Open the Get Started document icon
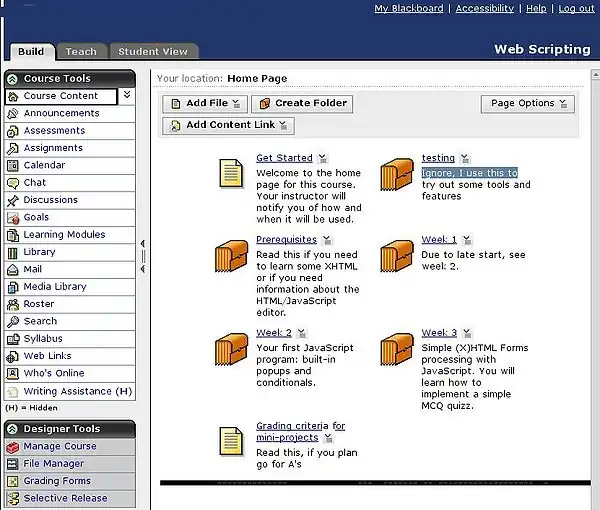The image size is (600, 510). pos(232,173)
